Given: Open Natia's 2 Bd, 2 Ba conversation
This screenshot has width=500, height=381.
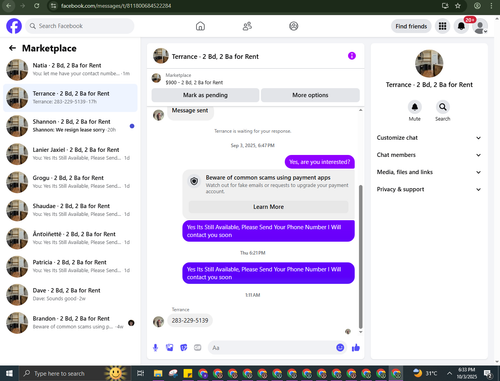Looking at the screenshot, I should (70, 70).
